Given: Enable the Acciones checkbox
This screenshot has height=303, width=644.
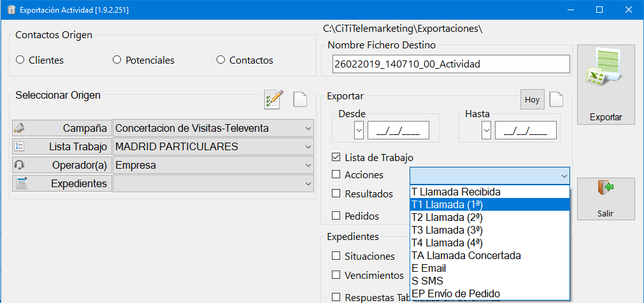Looking at the screenshot, I should pyautogui.click(x=336, y=174).
